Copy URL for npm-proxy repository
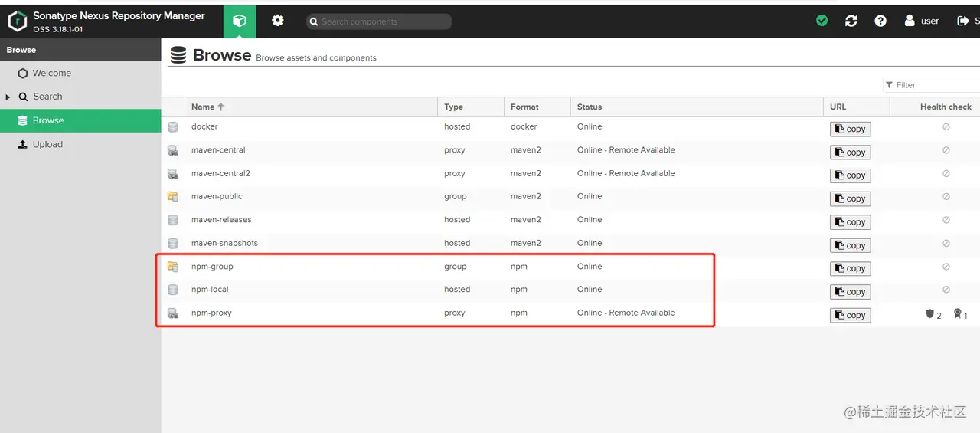Image resolution: width=980 pixels, height=433 pixels. click(850, 315)
